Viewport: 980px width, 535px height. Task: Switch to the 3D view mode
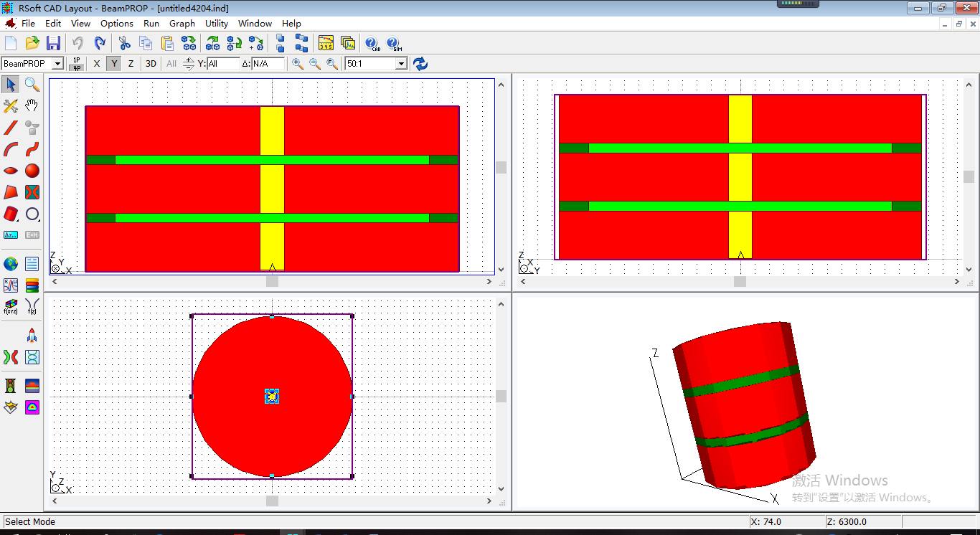click(151, 64)
